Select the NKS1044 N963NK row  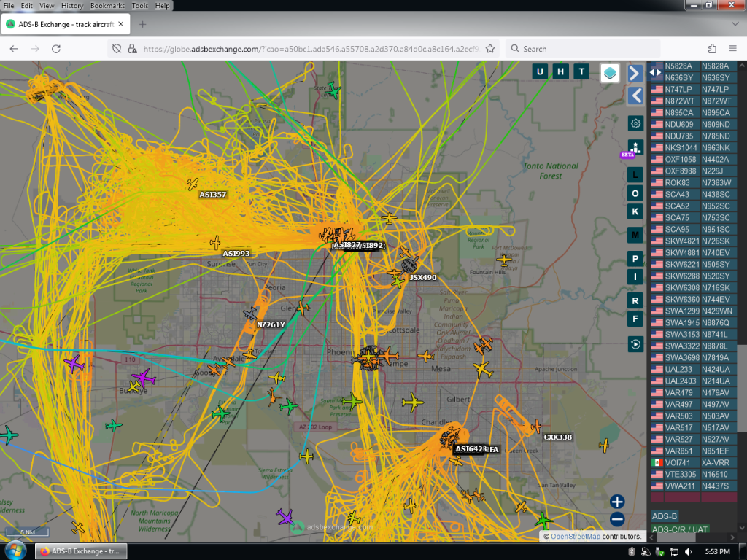coord(694,147)
